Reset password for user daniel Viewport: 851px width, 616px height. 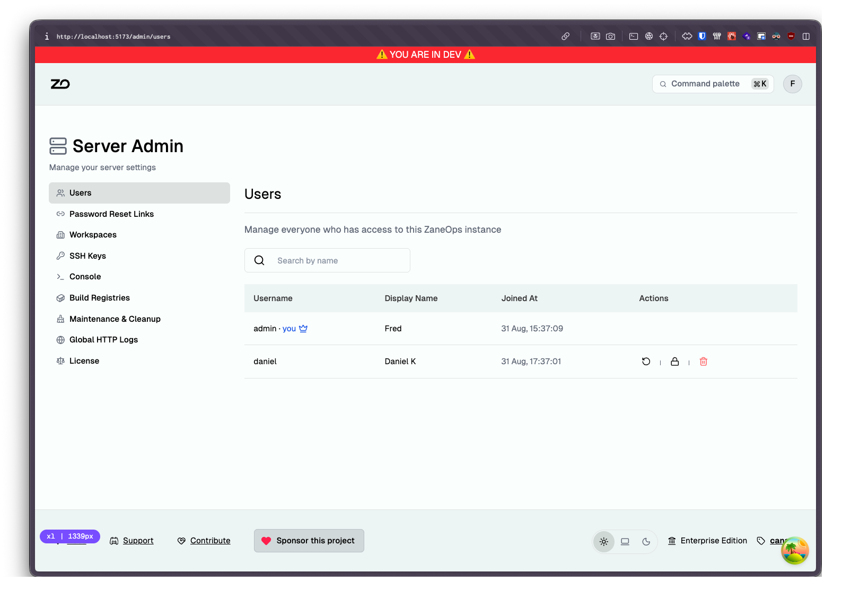point(646,362)
